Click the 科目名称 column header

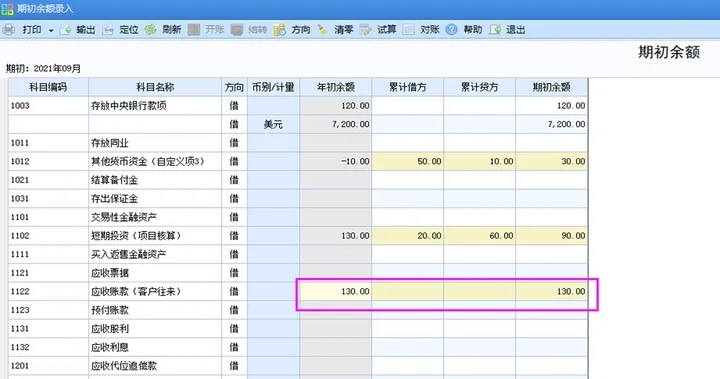click(x=155, y=87)
